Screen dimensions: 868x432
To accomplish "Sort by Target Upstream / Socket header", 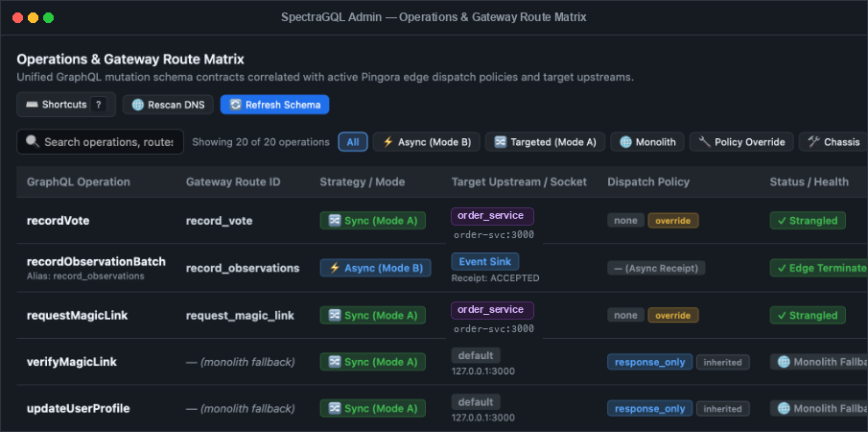I will (x=519, y=181).
